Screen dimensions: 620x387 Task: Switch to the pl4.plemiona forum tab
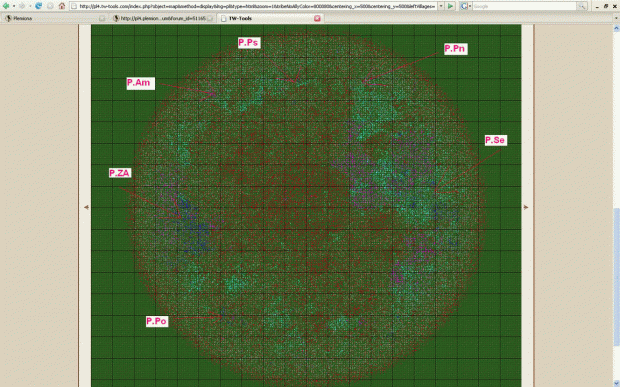[163, 18]
